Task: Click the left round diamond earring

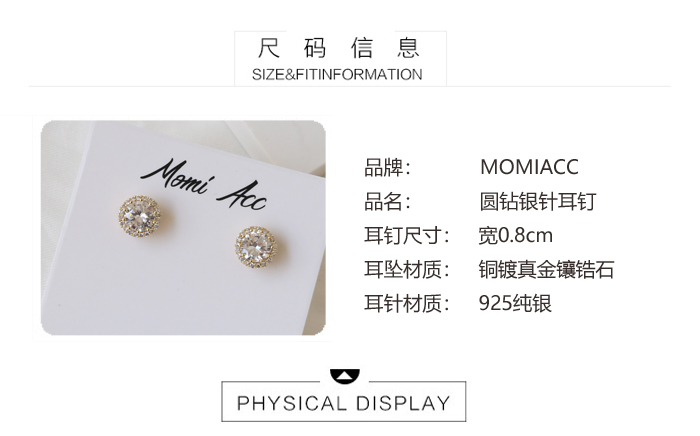Action: pyautogui.click(x=140, y=216)
